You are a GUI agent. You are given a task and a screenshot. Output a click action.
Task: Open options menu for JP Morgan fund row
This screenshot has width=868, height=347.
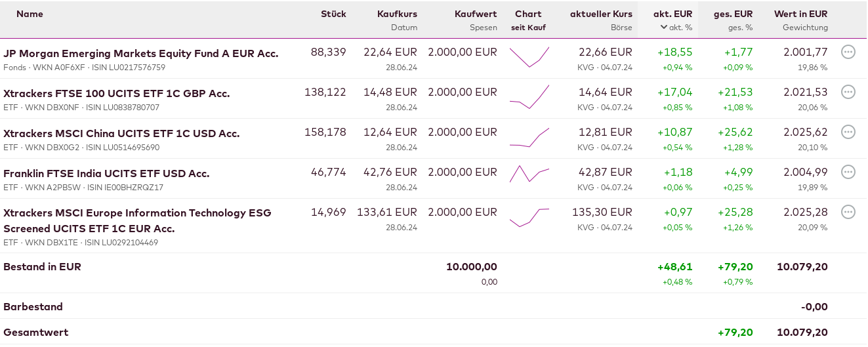[x=848, y=52]
